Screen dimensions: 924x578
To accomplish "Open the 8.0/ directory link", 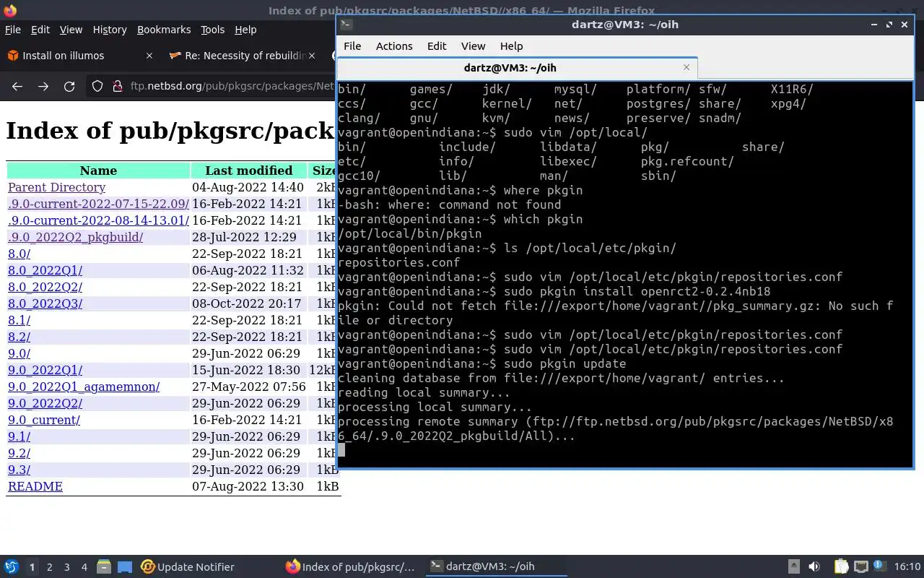I will (x=19, y=254).
